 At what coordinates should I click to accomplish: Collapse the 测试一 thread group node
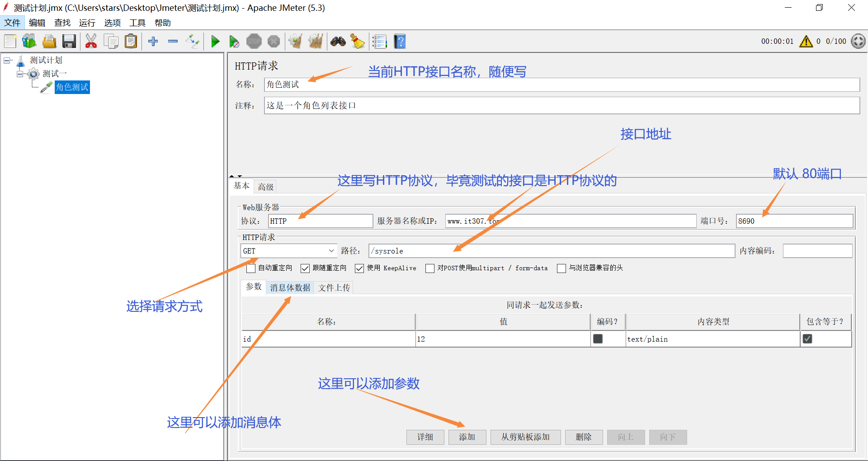tap(19, 74)
